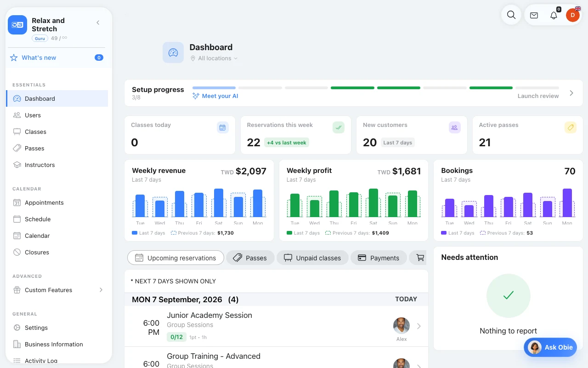588x368 pixels.
Task: Click the first Setup progress bar segment
Action: click(x=214, y=87)
